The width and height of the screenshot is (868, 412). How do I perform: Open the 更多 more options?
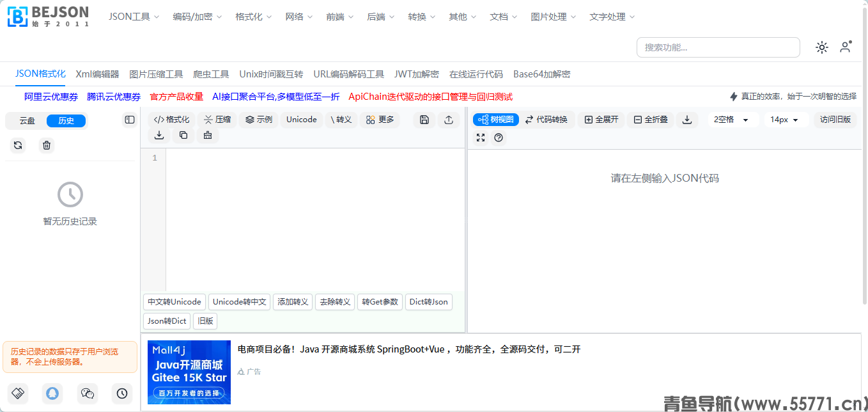pyautogui.click(x=380, y=120)
